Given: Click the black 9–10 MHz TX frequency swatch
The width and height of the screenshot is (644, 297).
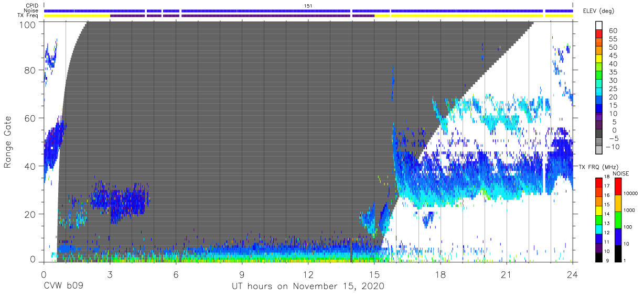Looking at the screenshot, I should pyautogui.click(x=599, y=257).
